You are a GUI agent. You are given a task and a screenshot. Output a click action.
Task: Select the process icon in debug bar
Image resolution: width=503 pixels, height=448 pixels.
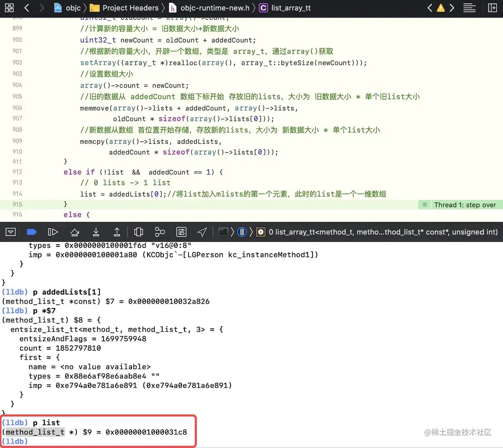[223, 232]
